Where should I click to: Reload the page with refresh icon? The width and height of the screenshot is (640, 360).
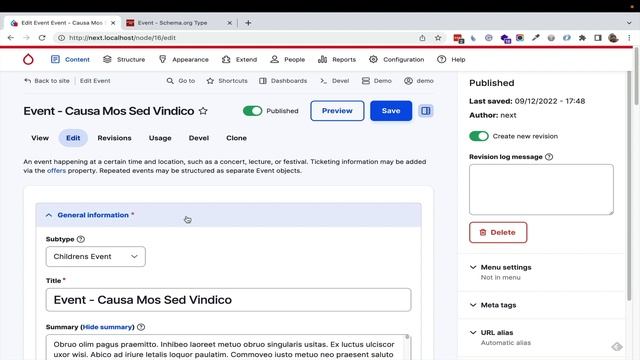pyautogui.click(x=42, y=38)
